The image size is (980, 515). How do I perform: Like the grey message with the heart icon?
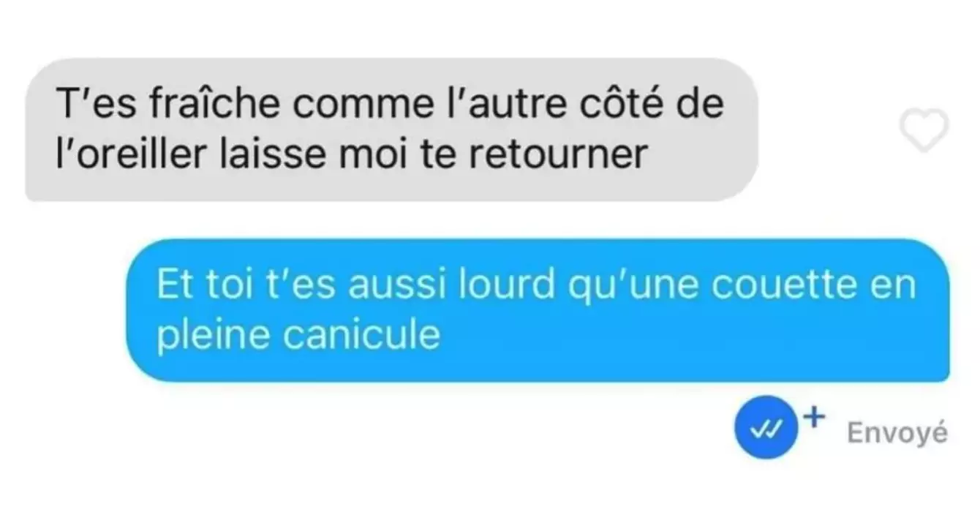pyautogui.click(x=923, y=131)
